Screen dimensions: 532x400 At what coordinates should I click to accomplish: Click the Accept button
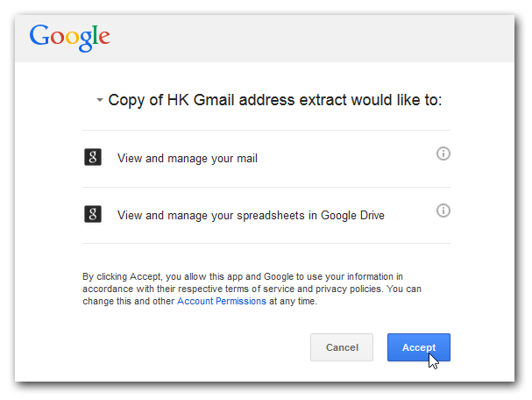(419, 347)
